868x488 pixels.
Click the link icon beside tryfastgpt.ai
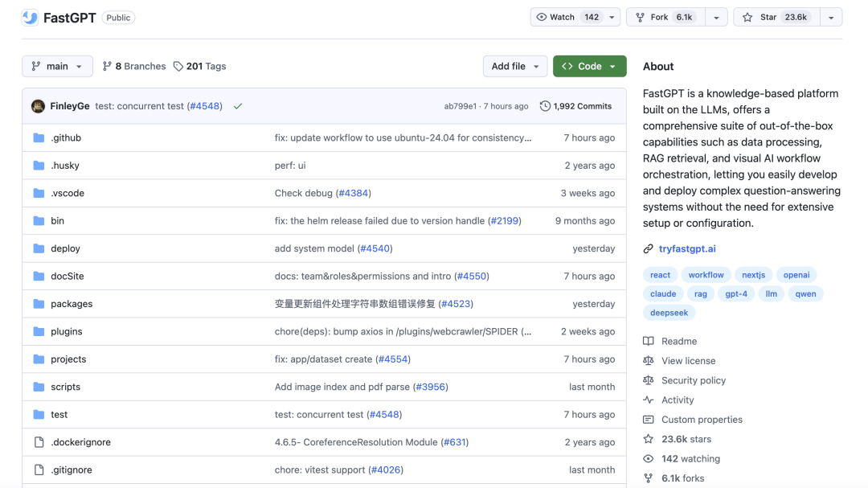point(649,248)
